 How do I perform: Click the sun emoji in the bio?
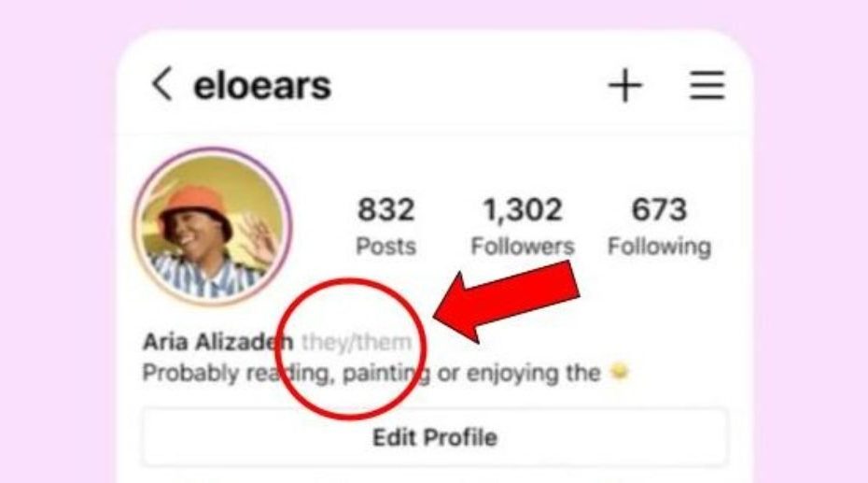tap(620, 371)
